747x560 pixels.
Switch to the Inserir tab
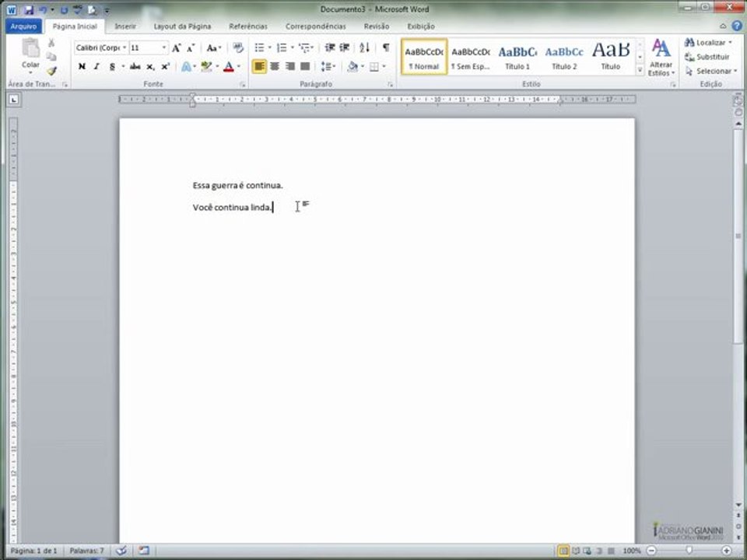click(x=125, y=26)
